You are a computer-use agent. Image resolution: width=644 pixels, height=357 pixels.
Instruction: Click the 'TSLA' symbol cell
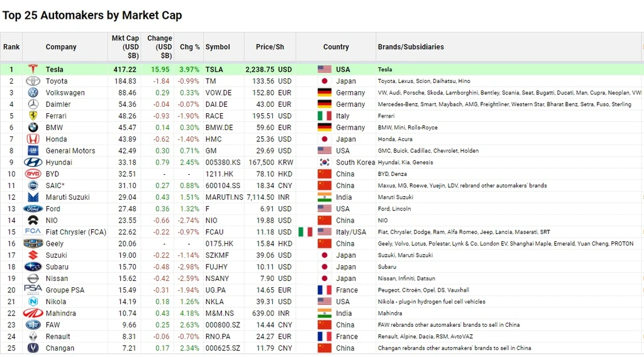pyautogui.click(x=214, y=69)
